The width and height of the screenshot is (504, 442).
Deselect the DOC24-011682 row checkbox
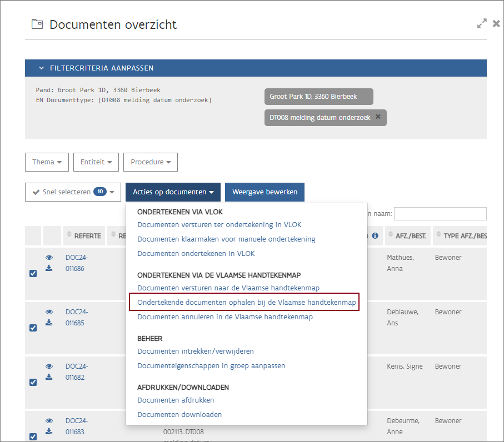tap(33, 382)
